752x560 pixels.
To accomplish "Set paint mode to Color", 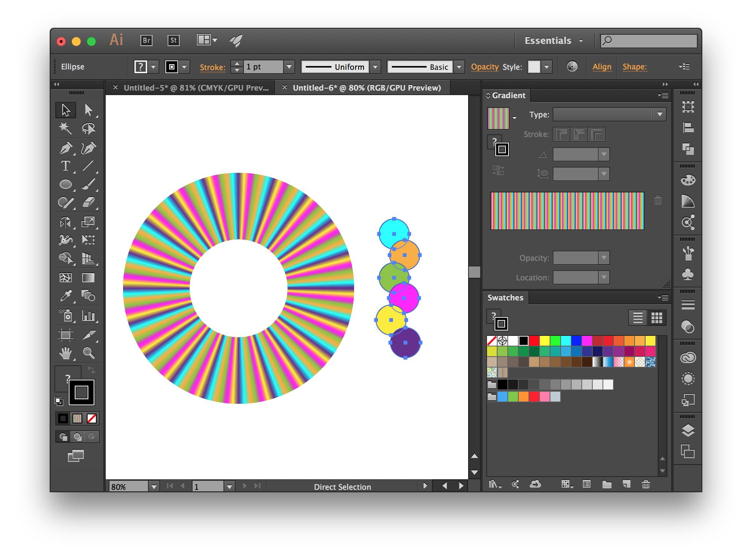I will pos(63,418).
